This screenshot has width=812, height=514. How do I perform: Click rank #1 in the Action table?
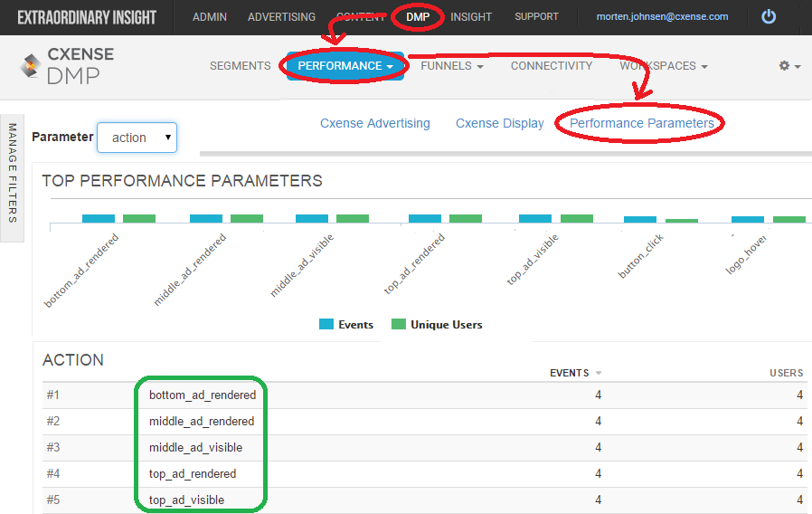tap(52, 395)
